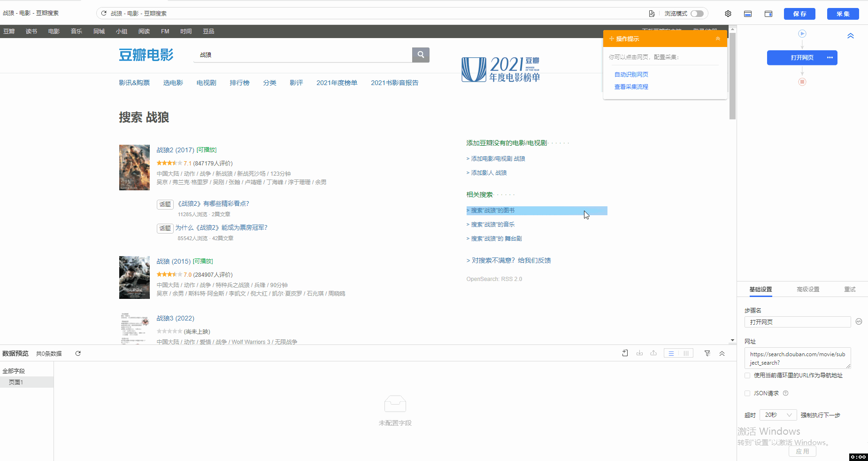Click the workflow end stop node
This screenshot has width=868, height=461.
(802, 82)
